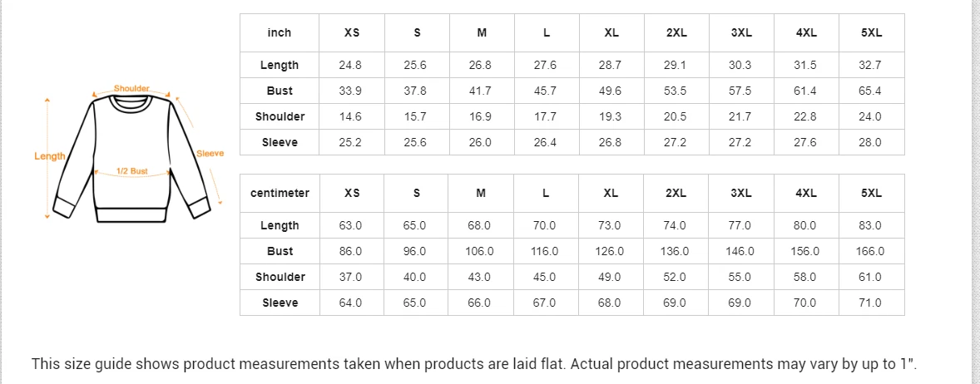Click the 24.8 length cell for XS

pyautogui.click(x=352, y=65)
